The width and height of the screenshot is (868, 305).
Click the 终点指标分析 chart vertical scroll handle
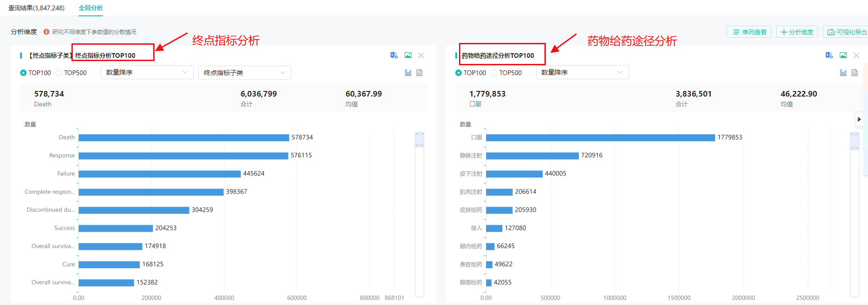point(419,139)
